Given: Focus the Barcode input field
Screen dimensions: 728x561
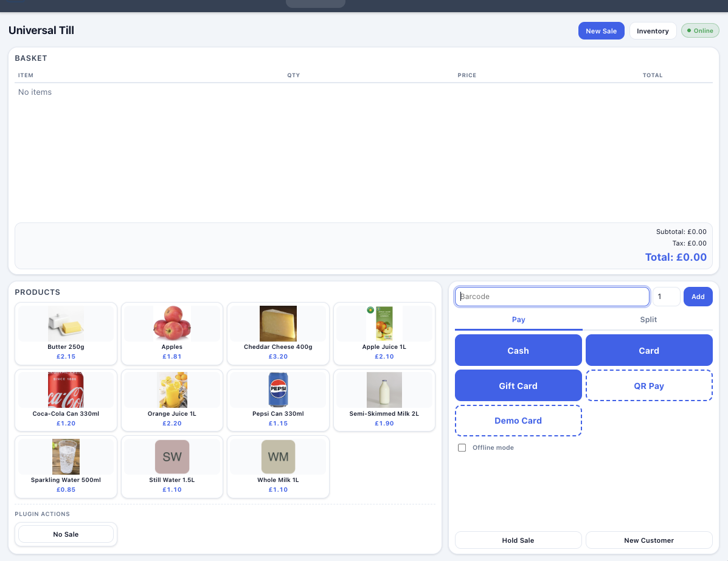Looking at the screenshot, I should pyautogui.click(x=552, y=297).
